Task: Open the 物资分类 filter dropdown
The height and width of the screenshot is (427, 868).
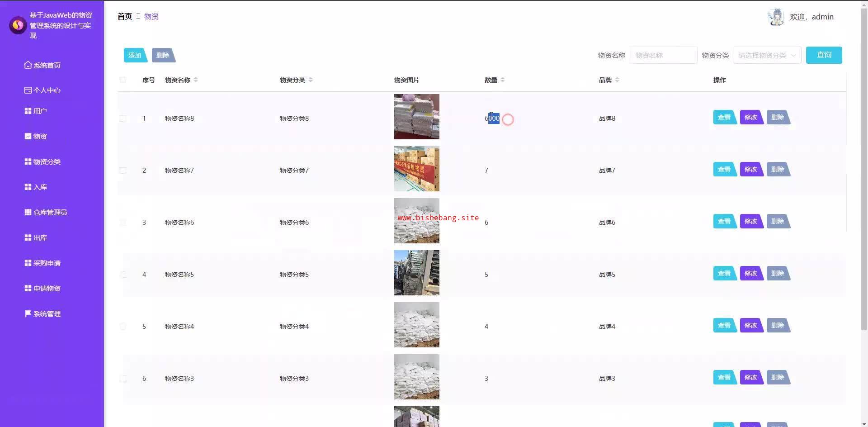Action: (767, 55)
